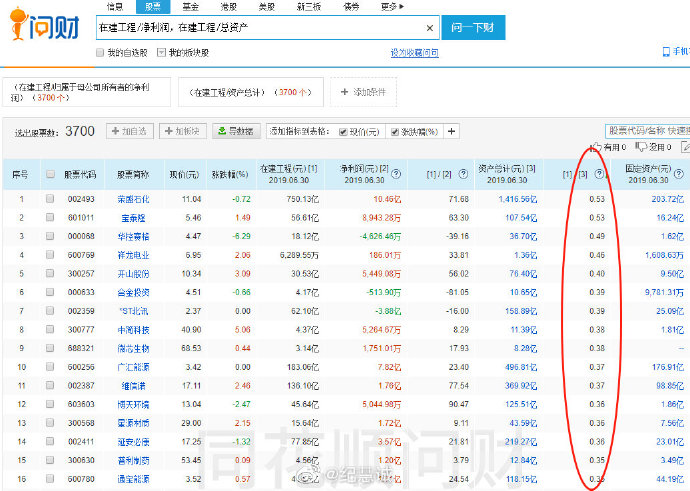690x491 pixels.
Task: Open stock link 开山股份
Action: click(133, 274)
